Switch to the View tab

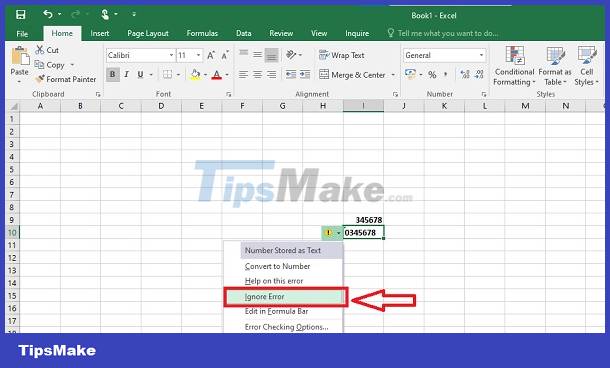point(319,33)
